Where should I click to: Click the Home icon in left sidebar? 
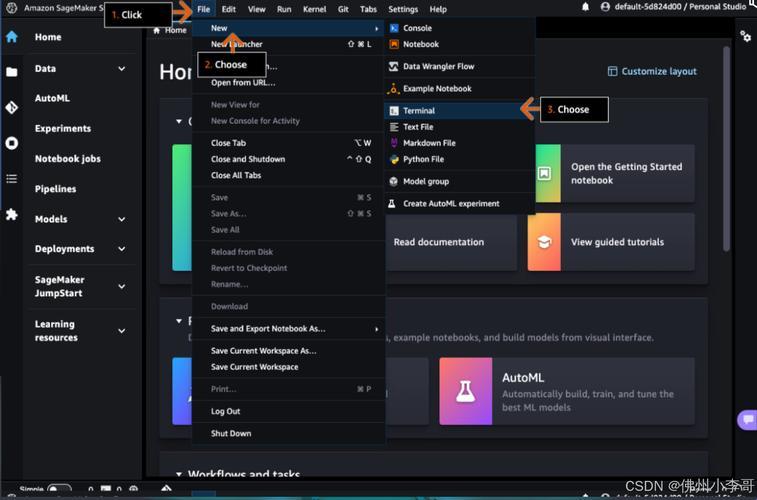click(x=12, y=37)
